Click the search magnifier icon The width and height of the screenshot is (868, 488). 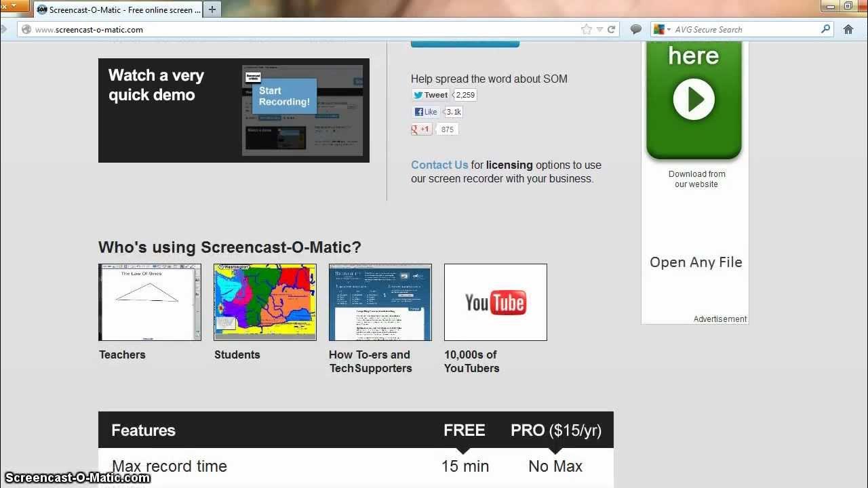pos(825,29)
